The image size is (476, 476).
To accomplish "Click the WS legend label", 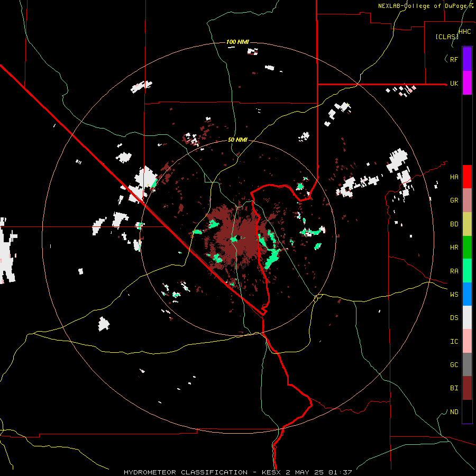I will pos(454,295).
